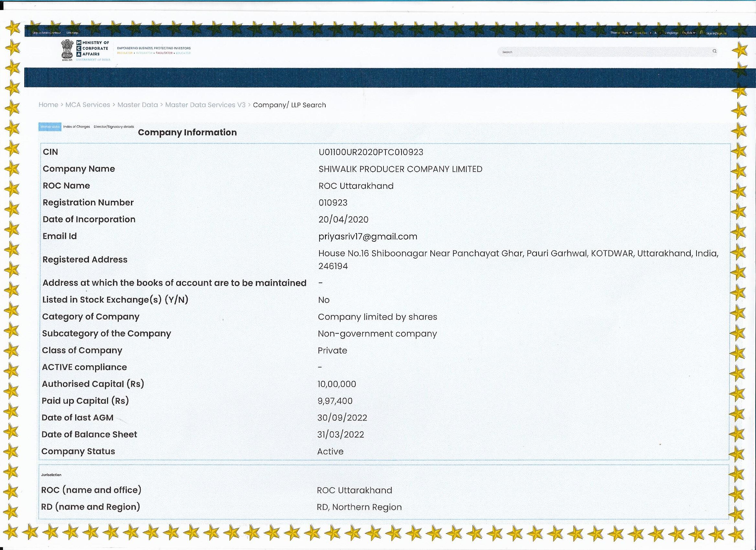Open the Language English dropdown
This screenshot has height=550, width=756.
(689, 33)
